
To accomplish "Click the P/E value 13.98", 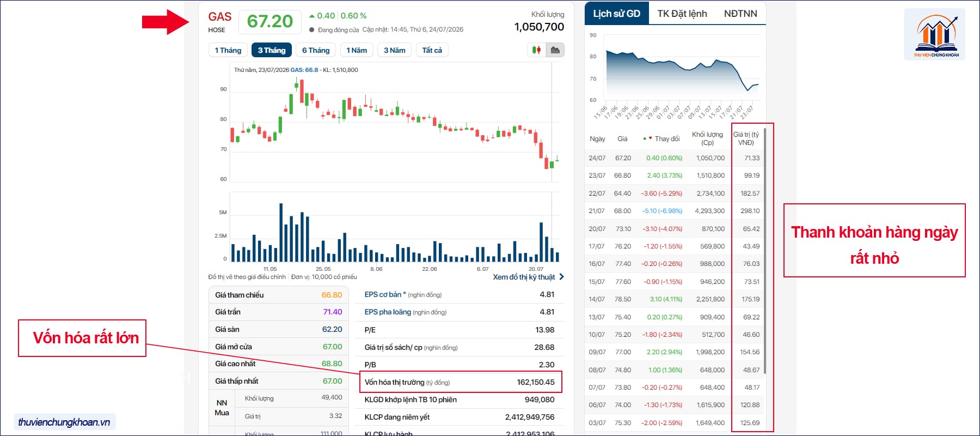I will [545, 330].
